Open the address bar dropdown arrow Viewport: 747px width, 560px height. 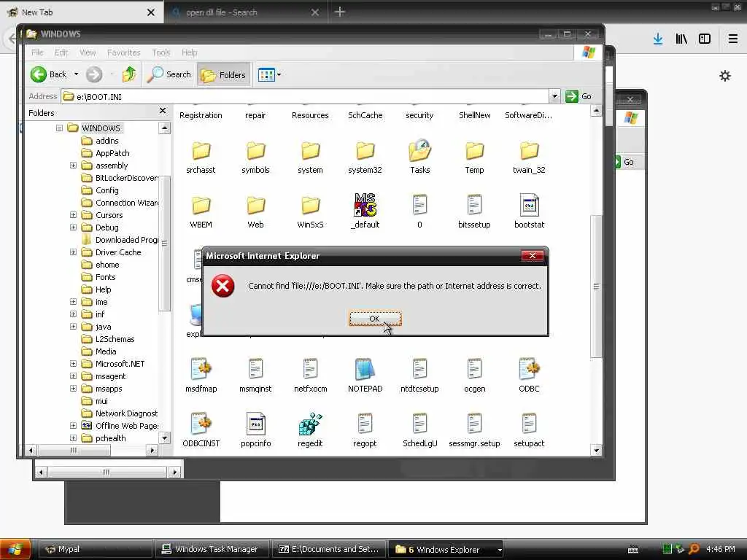(554, 97)
